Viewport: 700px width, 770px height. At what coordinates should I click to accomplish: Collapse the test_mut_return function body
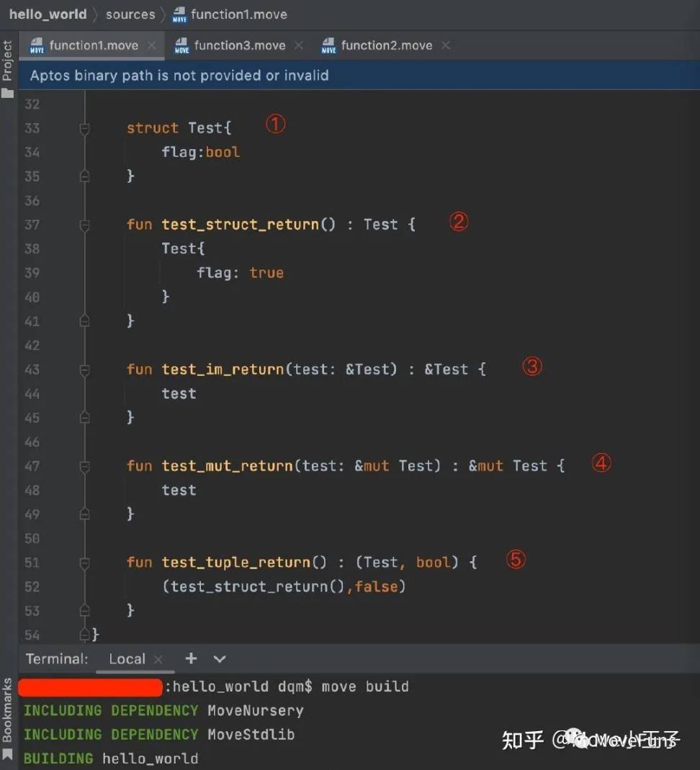pos(84,466)
